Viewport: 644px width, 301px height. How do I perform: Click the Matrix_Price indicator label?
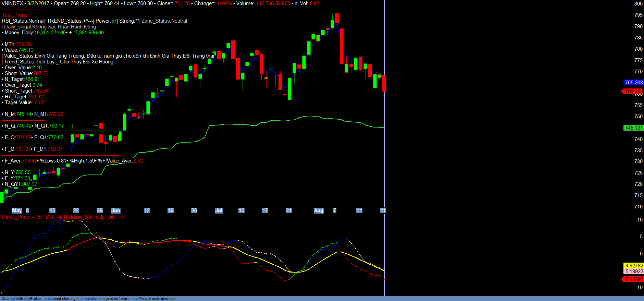coord(21,217)
